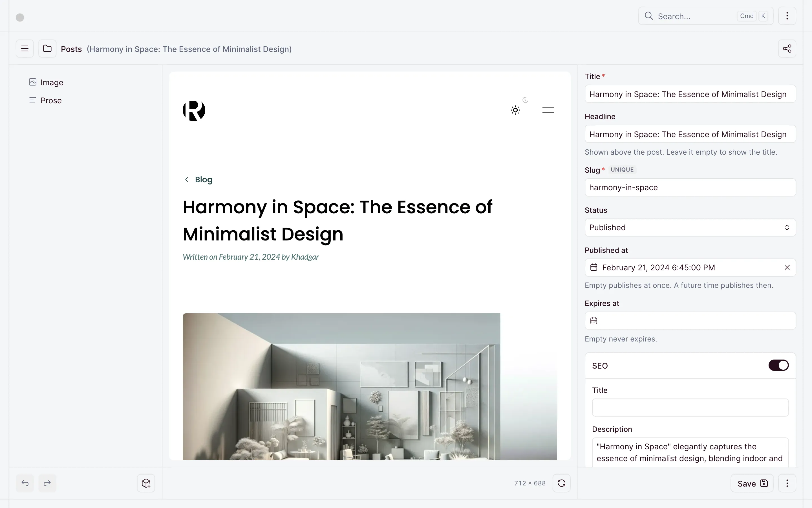Image resolution: width=812 pixels, height=508 pixels.
Task: Click into the Title input field
Action: click(x=690, y=94)
